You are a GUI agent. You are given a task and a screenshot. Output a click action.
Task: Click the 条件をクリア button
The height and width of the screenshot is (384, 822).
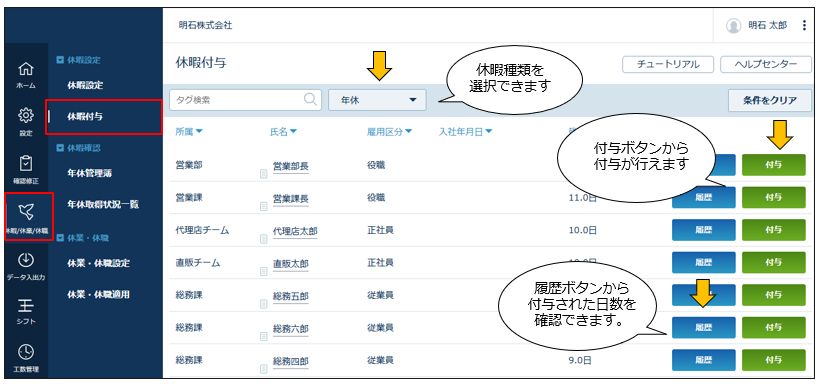(770, 100)
